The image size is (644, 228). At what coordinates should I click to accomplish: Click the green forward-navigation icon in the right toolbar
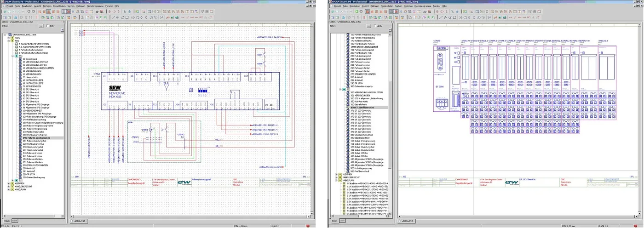click(x=356, y=11)
